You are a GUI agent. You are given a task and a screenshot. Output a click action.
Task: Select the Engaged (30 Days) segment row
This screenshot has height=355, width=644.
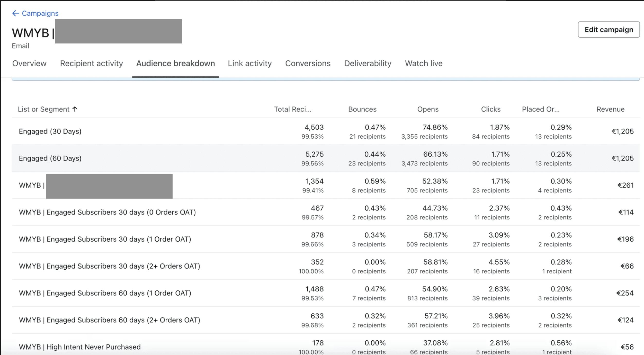pyautogui.click(x=50, y=131)
